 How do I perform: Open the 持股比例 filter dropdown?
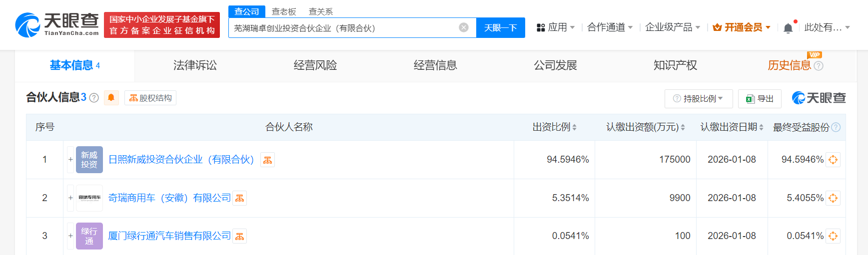tap(699, 99)
